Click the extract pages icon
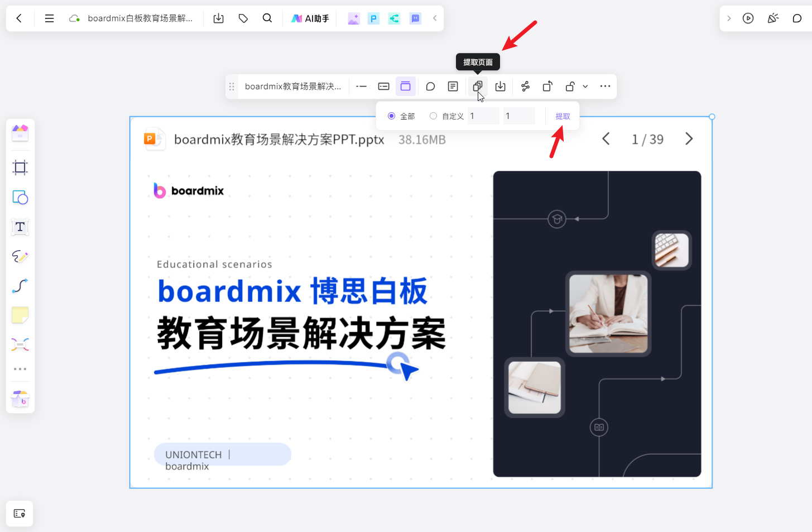812x532 pixels. point(478,87)
